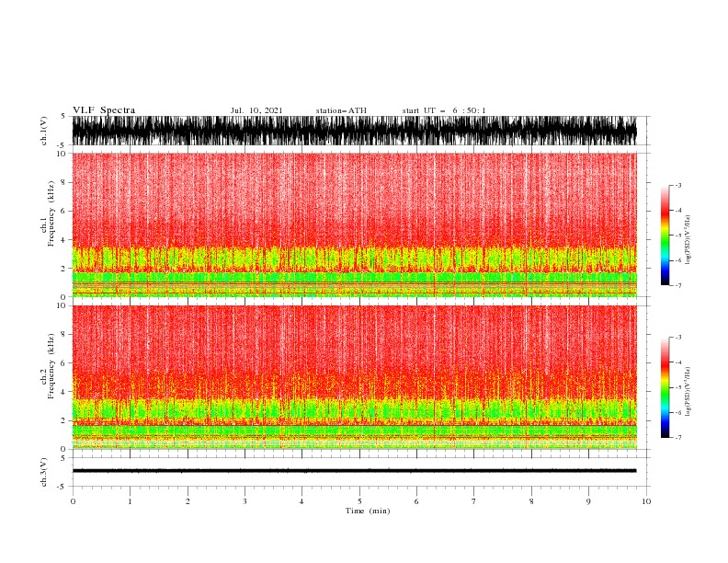Click the ch.2 PSD color scale bar

pyautogui.click(x=665, y=387)
